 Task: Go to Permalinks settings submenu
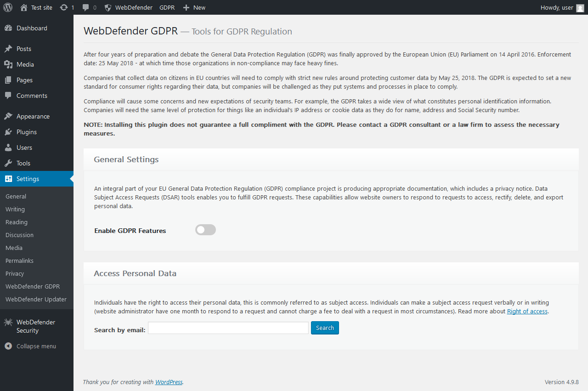point(19,261)
